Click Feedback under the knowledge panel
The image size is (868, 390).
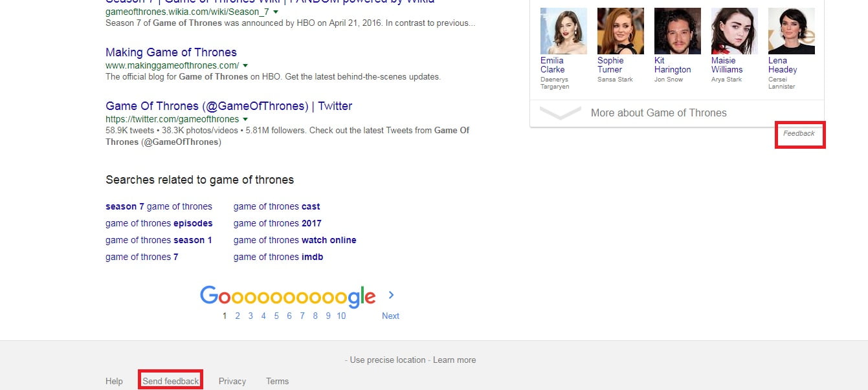point(799,133)
